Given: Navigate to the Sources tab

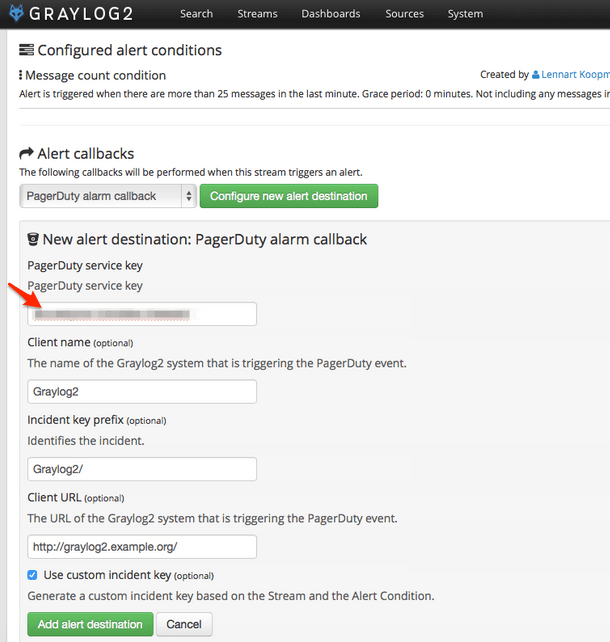Looking at the screenshot, I should [x=404, y=14].
